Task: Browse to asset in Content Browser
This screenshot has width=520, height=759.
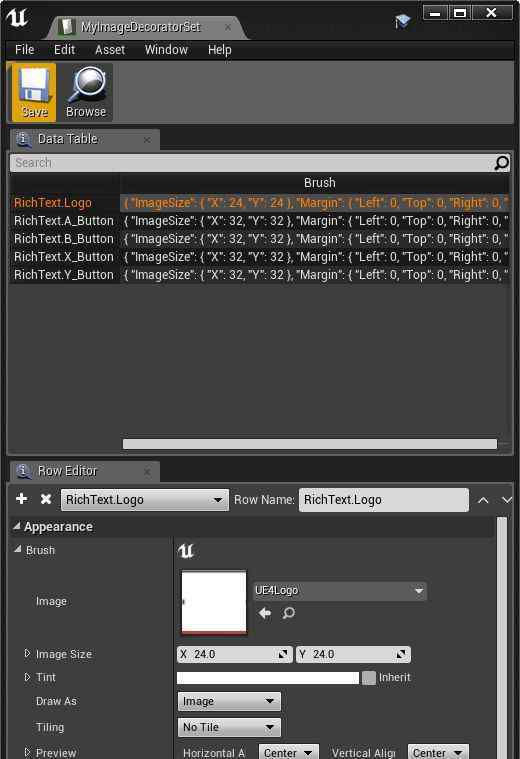Action: coord(86,92)
